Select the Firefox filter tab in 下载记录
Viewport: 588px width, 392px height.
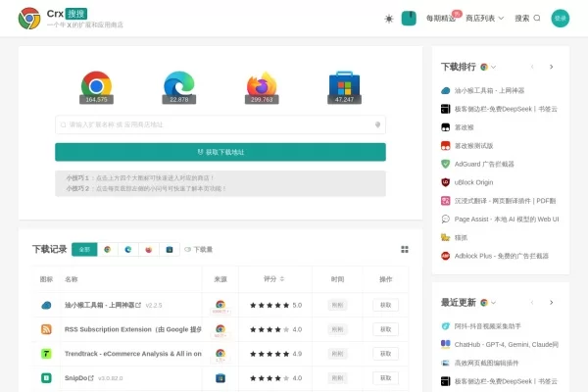click(149, 250)
